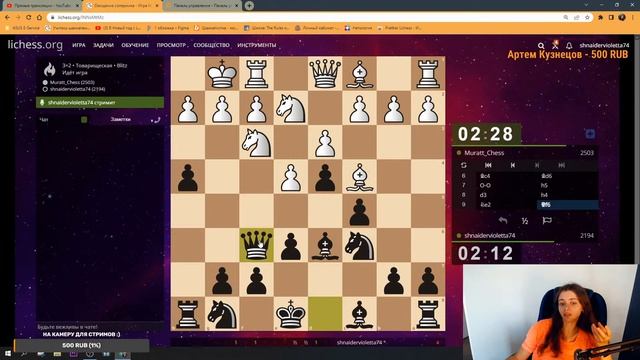Click shnaidervioletta74 name below the move list
Screen dimensions: 640x360
pos(490,236)
